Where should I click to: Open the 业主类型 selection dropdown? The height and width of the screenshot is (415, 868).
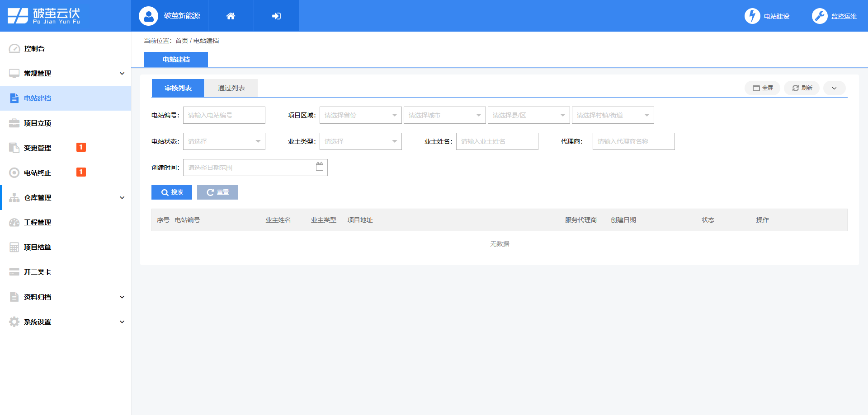click(x=360, y=141)
